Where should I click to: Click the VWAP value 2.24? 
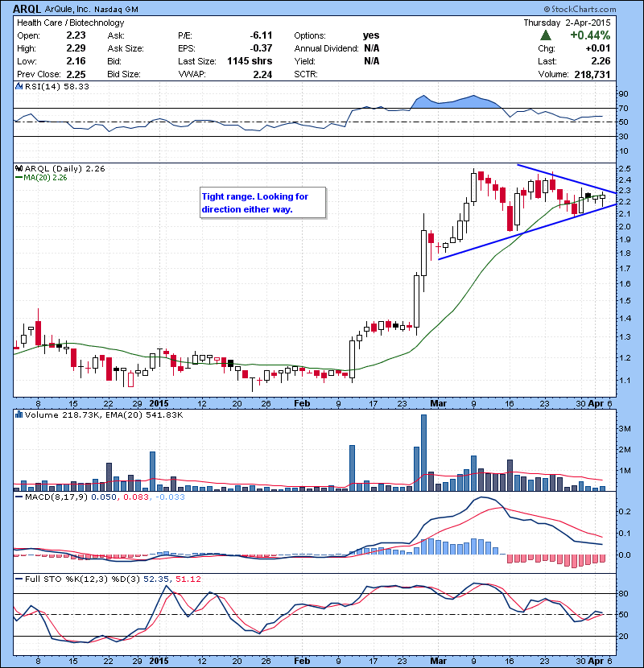click(262, 74)
